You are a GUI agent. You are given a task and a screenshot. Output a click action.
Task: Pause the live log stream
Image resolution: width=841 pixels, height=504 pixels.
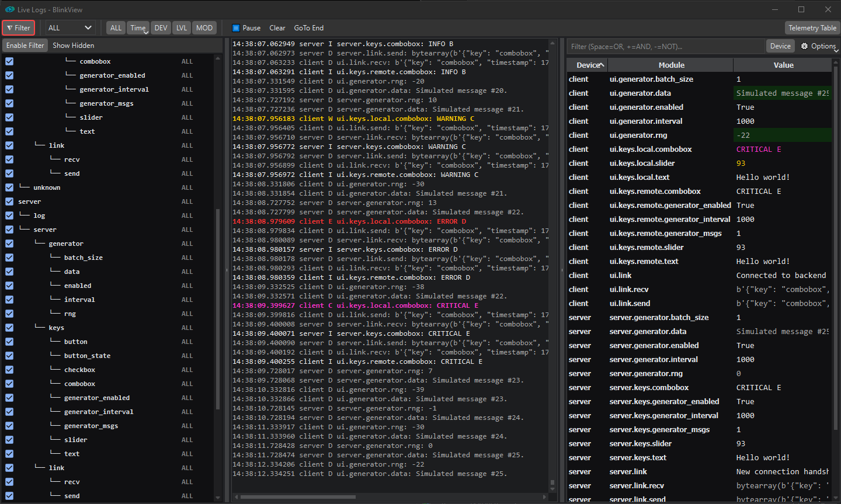pos(246,27)
